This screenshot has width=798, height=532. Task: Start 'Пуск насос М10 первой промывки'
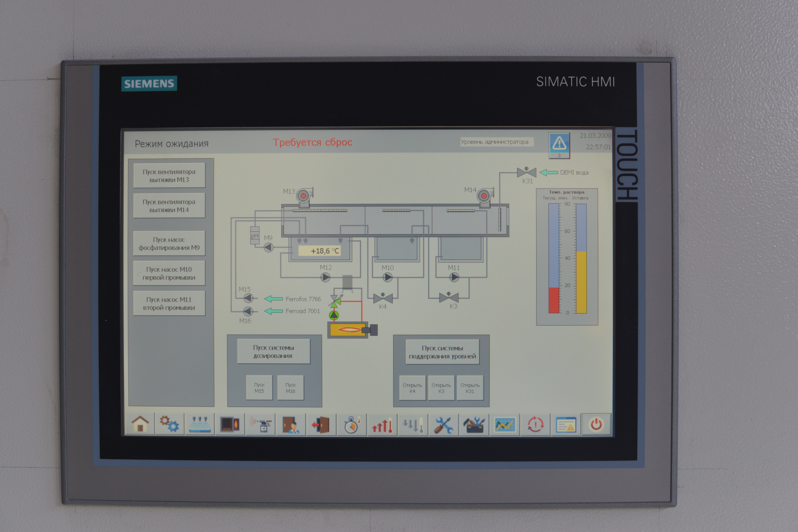[169, 273]
